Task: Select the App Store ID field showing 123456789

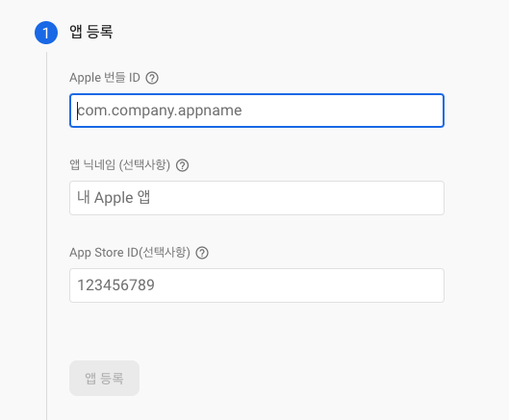Action: tap(257, 285)
